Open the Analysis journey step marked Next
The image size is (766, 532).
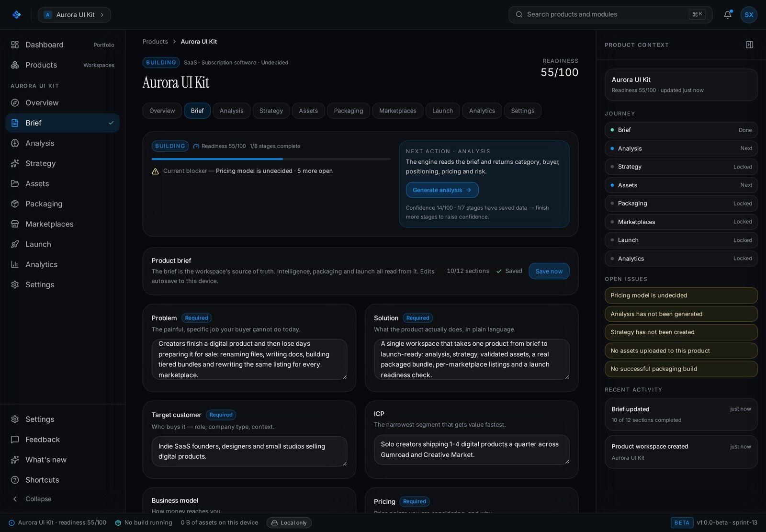pos(681,148)
